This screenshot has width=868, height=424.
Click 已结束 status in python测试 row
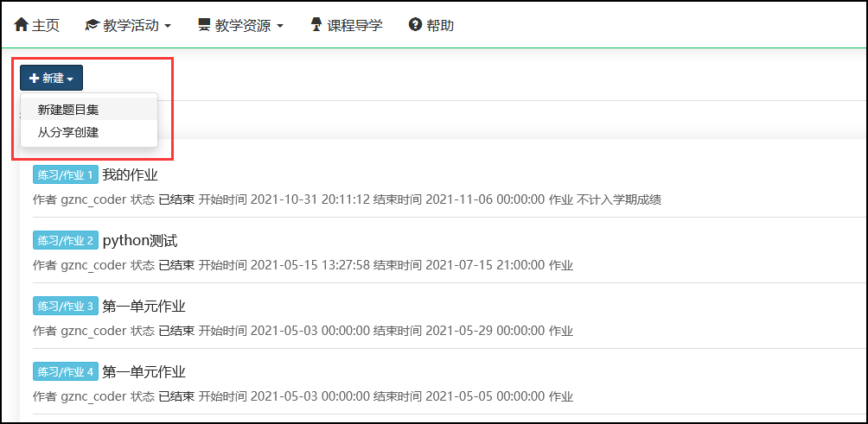pos(176,265)
